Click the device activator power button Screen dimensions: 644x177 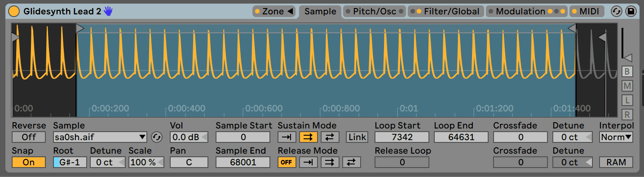14,11
